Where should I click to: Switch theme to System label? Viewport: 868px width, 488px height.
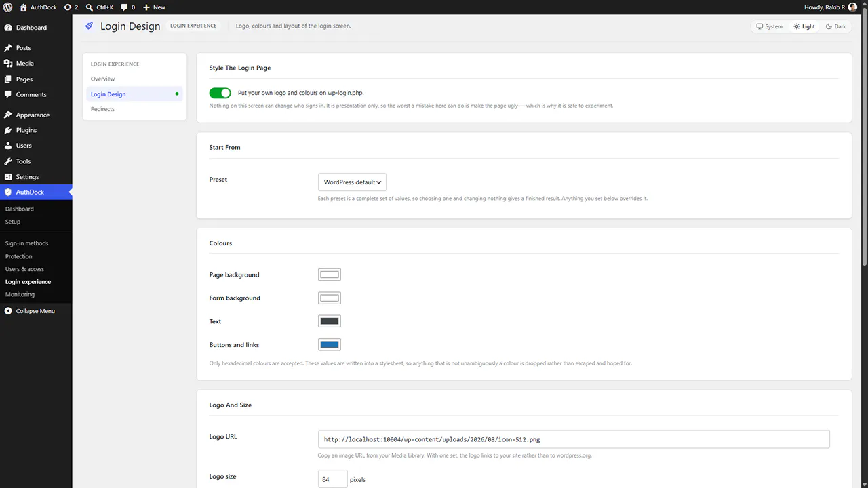point(774,26)
